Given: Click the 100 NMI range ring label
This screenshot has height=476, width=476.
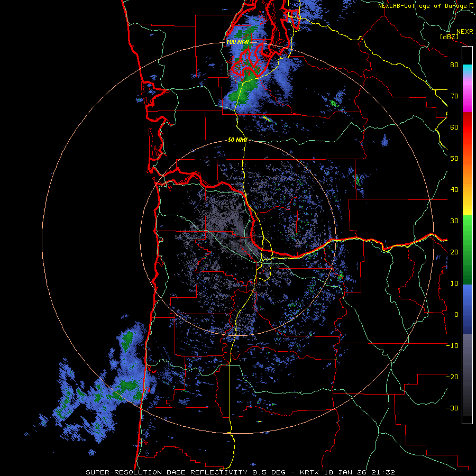Looking at the screenshot, I should pos(237,42).
